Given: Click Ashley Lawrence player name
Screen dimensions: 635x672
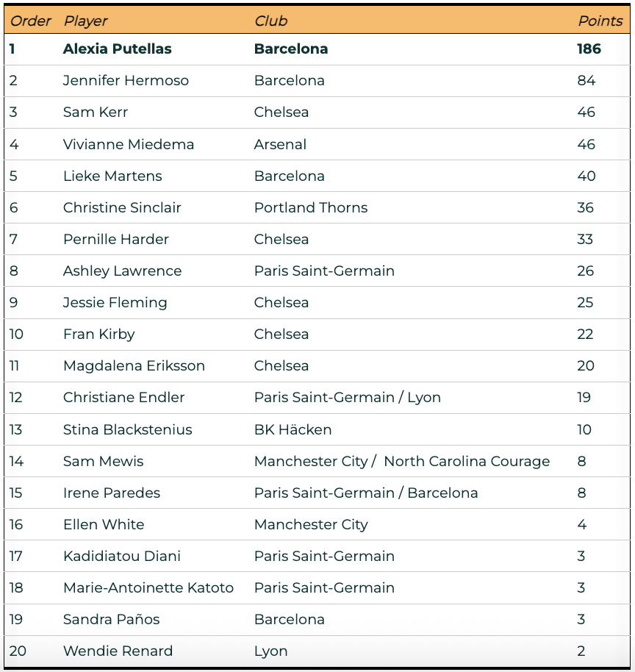Looking at the screenshot, I should [x=123, y=271].
